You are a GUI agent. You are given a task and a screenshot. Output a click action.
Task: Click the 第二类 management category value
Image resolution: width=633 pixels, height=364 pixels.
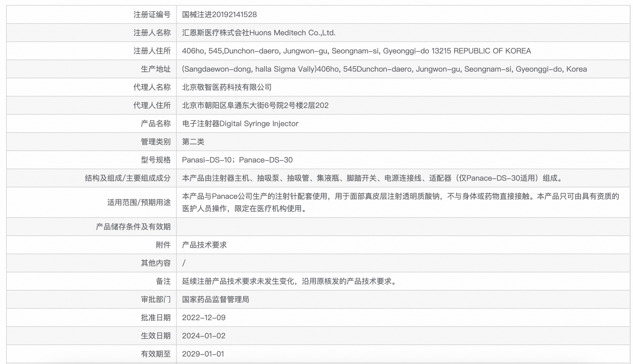(x=193, y=142)
